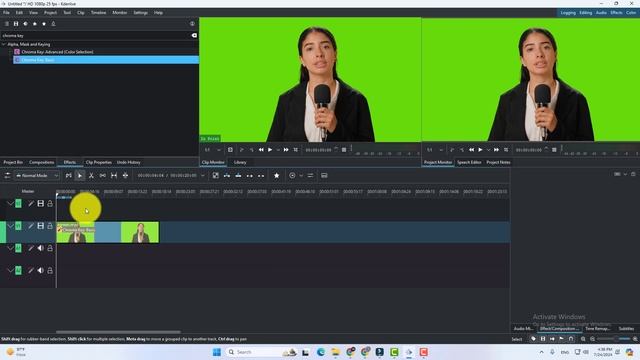This screenshot has width=640, height=360.
Task: Click the effects panel info icon
Action: coord(192,24)
